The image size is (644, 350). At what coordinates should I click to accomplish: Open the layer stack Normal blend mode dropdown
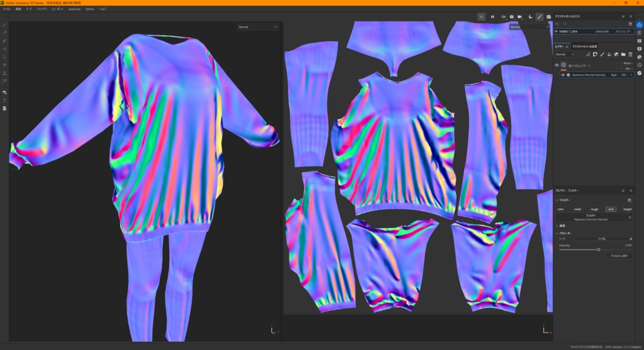pos(565,55)
